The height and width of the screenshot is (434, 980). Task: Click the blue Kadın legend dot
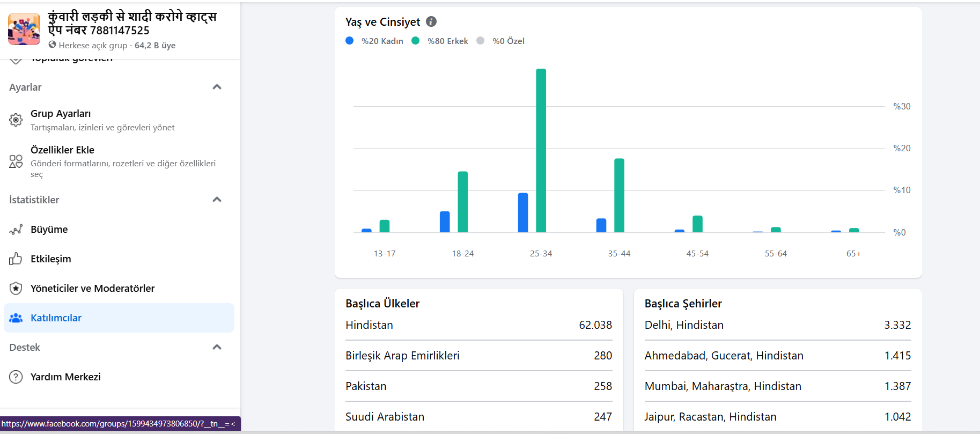pyautogui.click(x=350, y=41)
